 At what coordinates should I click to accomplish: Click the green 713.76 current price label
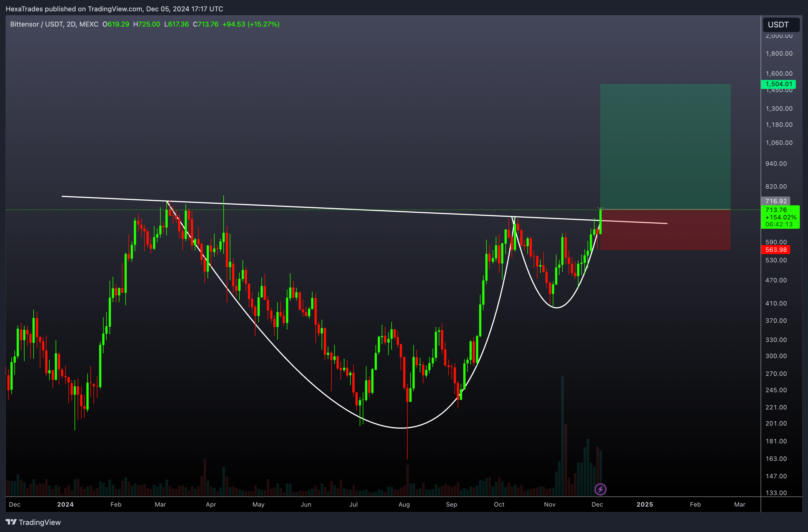click(x=776, y=210)
